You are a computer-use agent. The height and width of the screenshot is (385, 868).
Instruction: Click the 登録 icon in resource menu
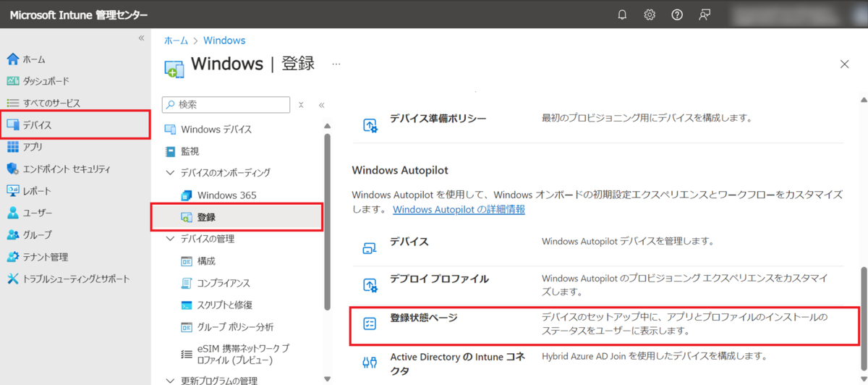[186, 217]
